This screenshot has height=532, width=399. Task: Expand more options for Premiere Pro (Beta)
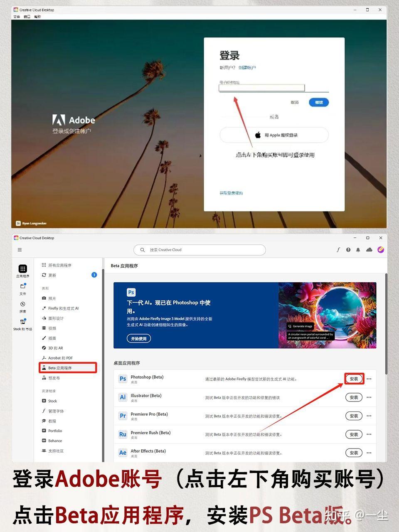(x=369, y=416)
